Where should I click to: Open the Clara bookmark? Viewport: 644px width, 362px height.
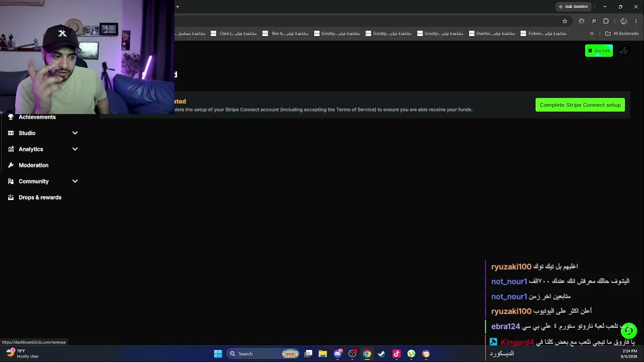click(234, 34)
